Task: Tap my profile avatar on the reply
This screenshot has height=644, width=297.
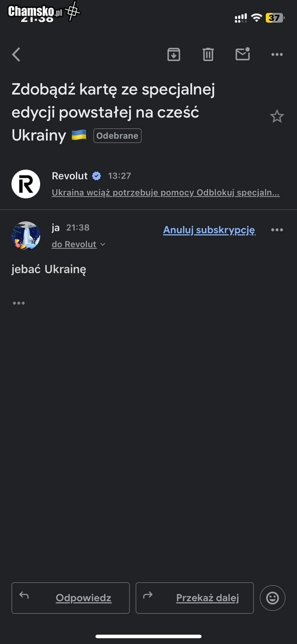Action: coord(26,235)
